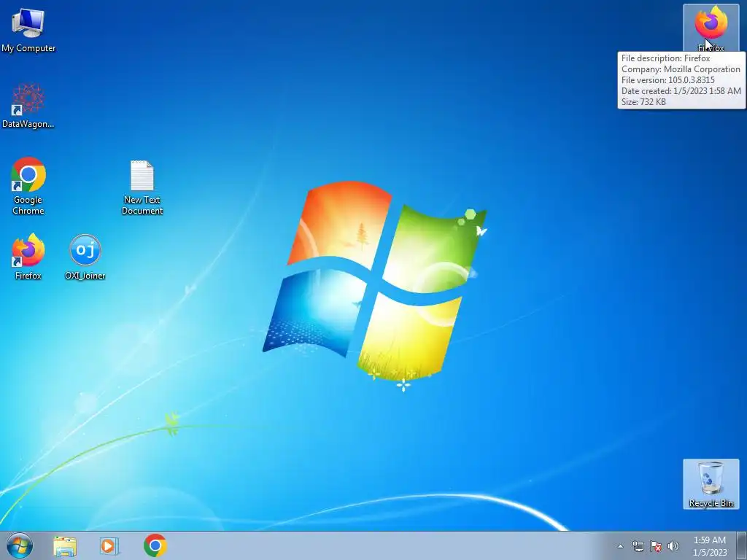747x560 pixels.
Task: Launch Windows Media Player from the taskbar
Action: (109, 546)
